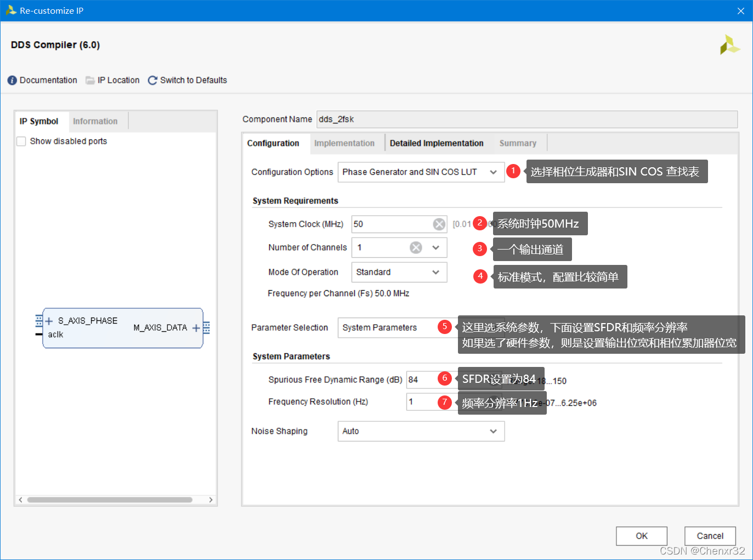The width and height of the screenshot is (753, 560).
Task: Click the aclk port label
Action: click(55, 335)
